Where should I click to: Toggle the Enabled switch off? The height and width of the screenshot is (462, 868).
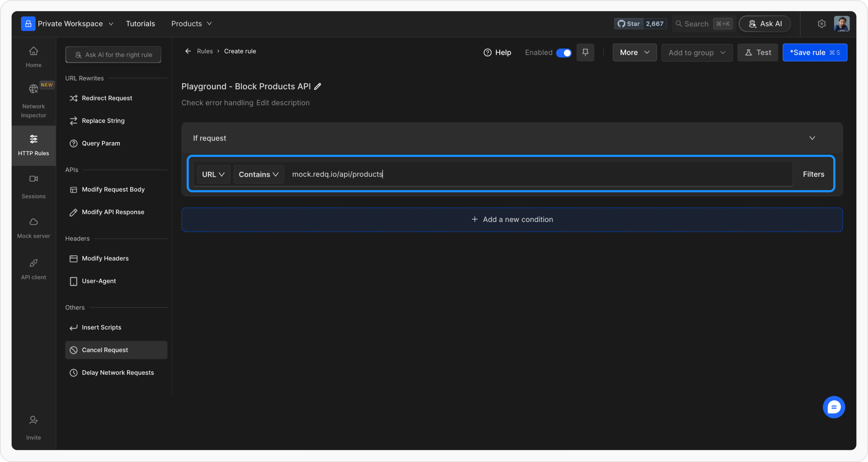click(563, 53)
